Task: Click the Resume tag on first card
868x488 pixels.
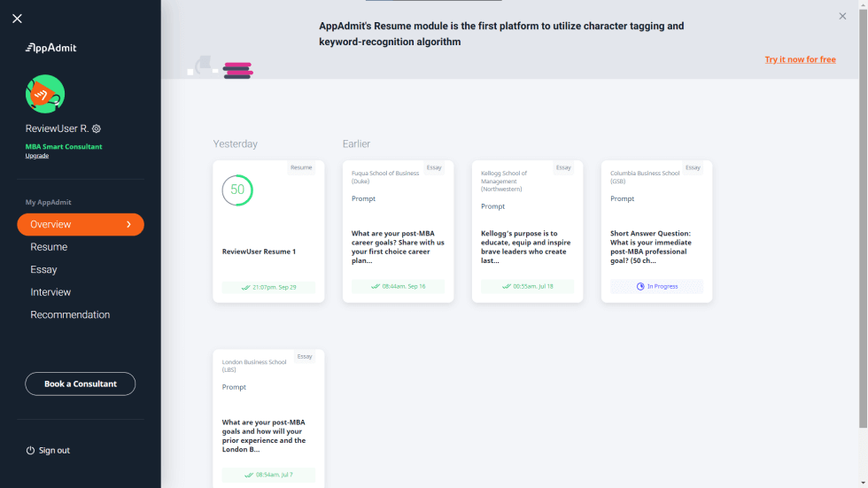Action: (x=301, y=167)
